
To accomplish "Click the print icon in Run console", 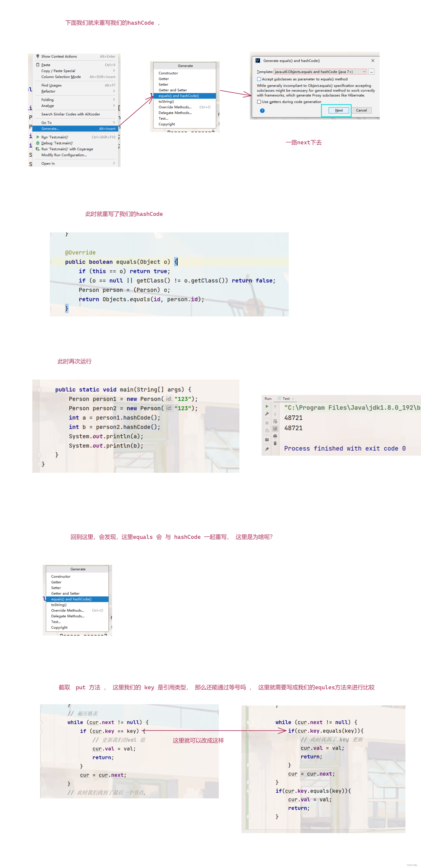I will [x=275, y=436].
